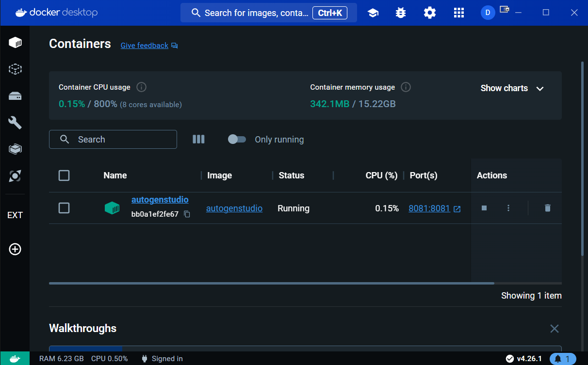Open the Docker Scout sidebar icon
The width and height of the screenshot is (588, 365).
pyautogui.click(x=15, y=175)
